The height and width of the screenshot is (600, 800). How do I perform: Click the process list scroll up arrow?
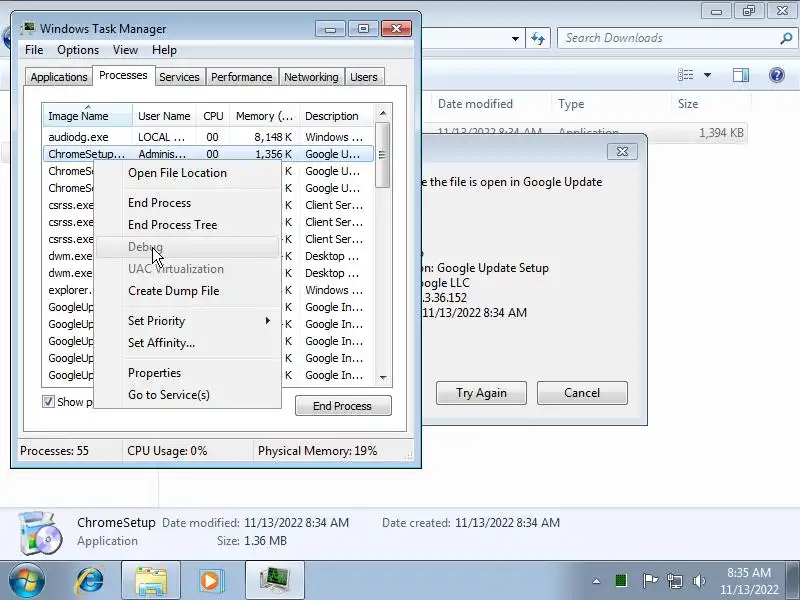tap(383, 113)
